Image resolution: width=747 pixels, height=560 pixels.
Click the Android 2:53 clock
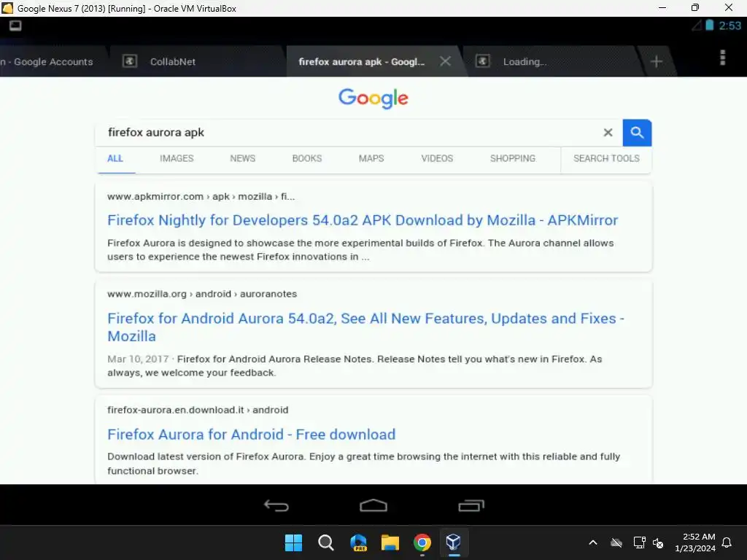729,26
